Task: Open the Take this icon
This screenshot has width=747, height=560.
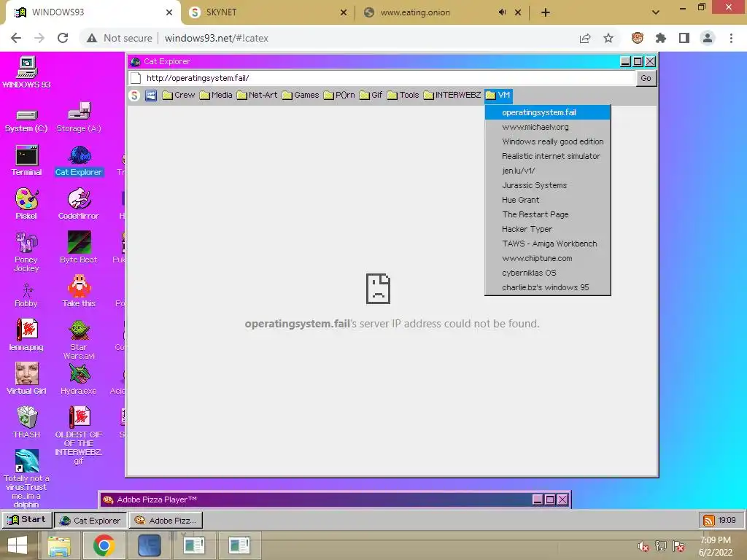Action: (79, 290)
